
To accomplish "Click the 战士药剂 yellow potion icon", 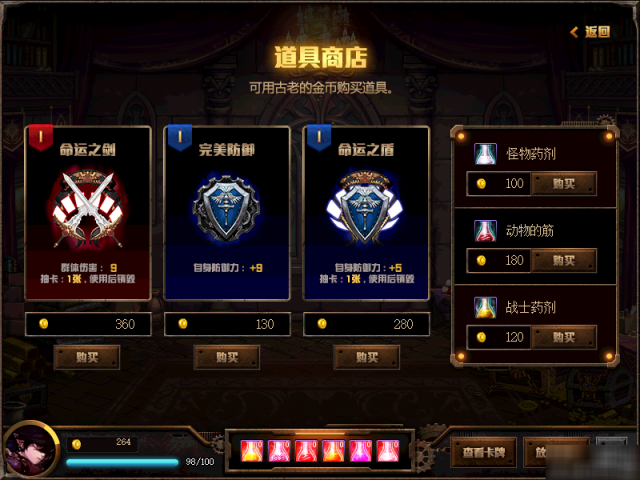I will (485, 307).
